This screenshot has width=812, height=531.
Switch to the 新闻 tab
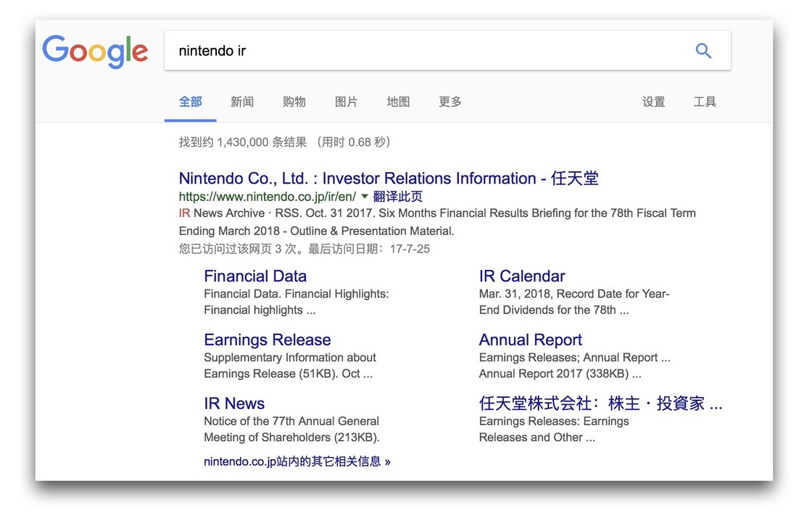coord(242,102)
